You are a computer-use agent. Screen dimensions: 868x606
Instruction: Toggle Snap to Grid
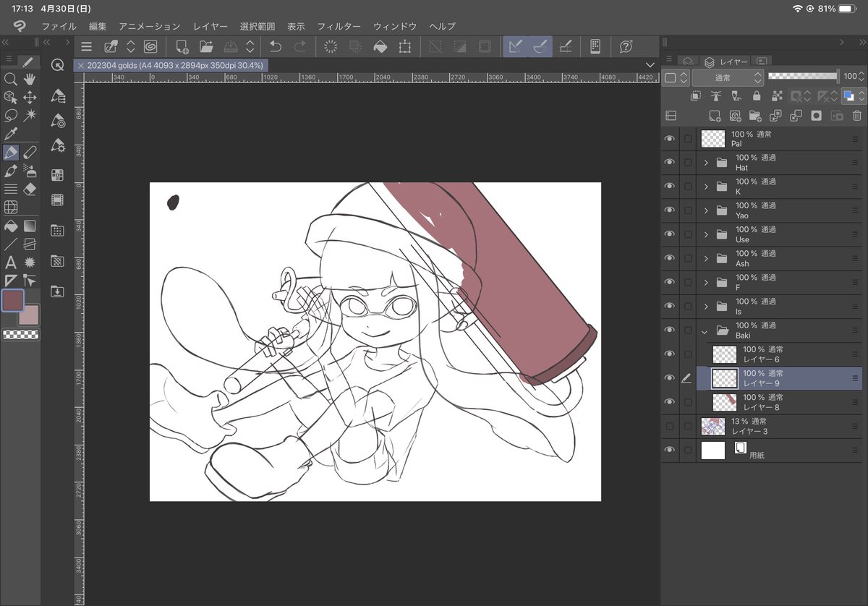pos(566,47)
